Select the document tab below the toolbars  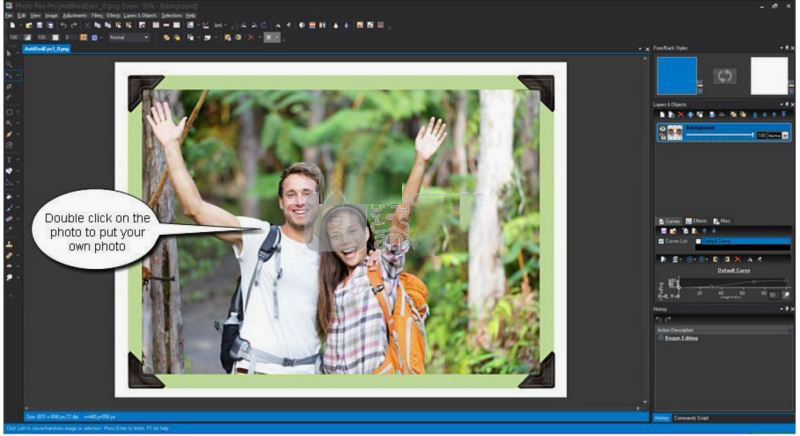click(46, 49)
